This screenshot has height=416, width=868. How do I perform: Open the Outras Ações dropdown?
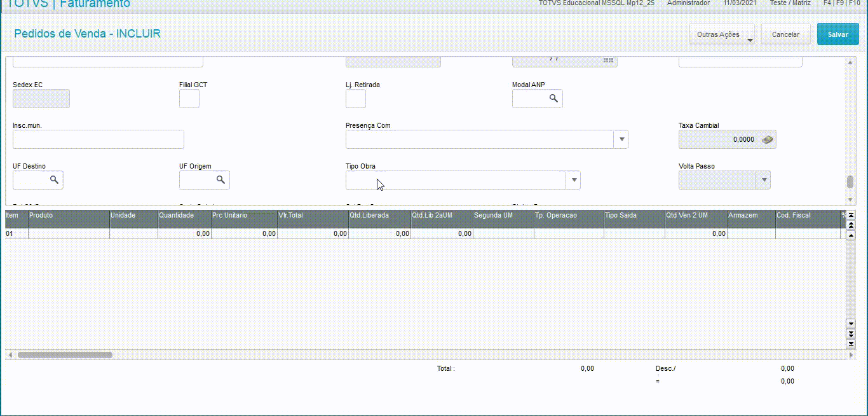[x=722, y=34]
